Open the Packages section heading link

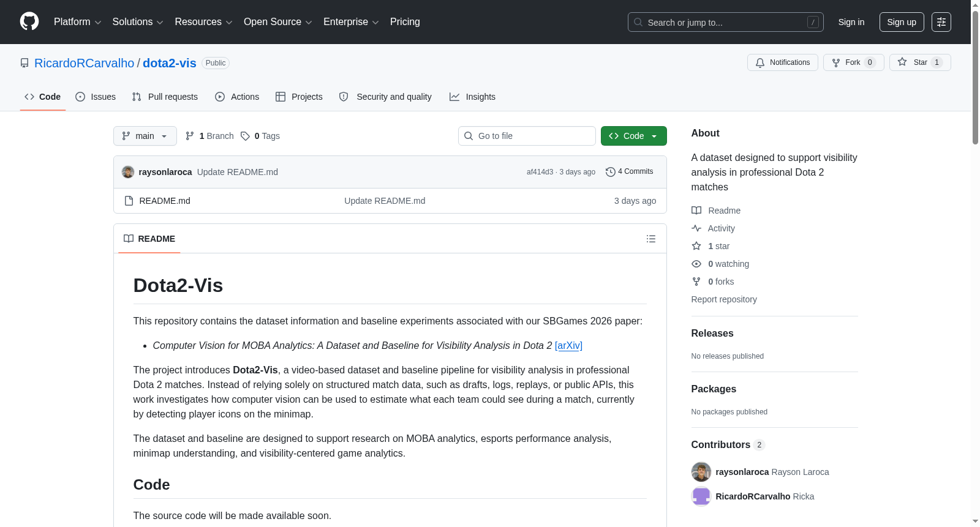[x=714, y=389]
